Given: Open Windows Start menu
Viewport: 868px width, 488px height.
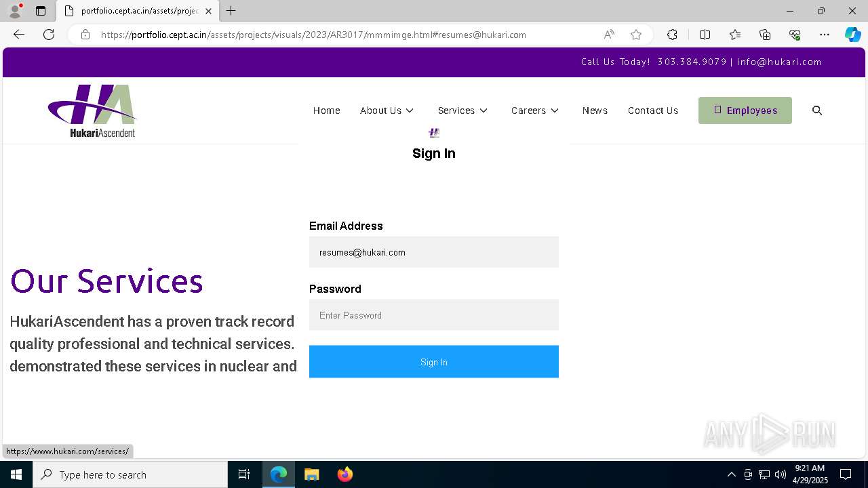Looking at the screenshot, I should click(x=16, y=474).
